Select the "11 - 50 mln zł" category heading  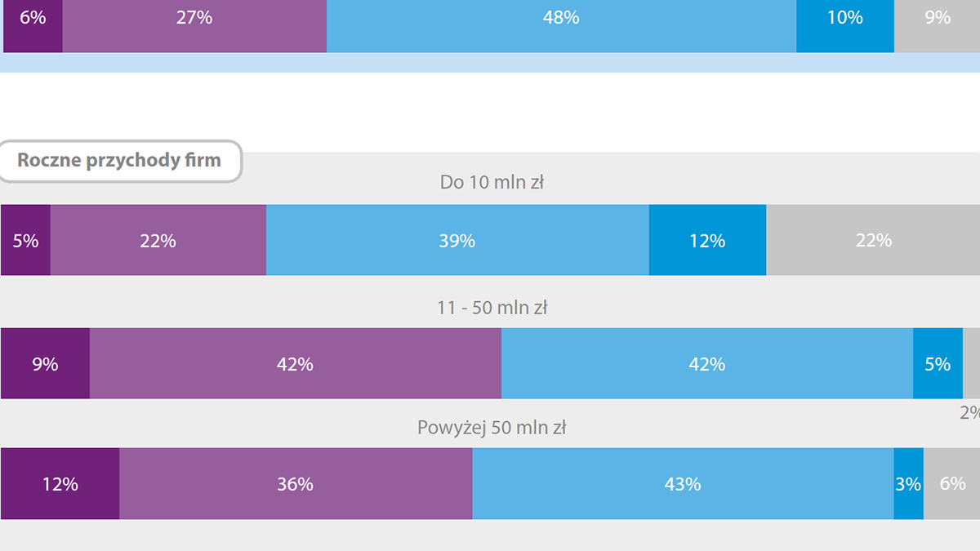coord(492,308)
